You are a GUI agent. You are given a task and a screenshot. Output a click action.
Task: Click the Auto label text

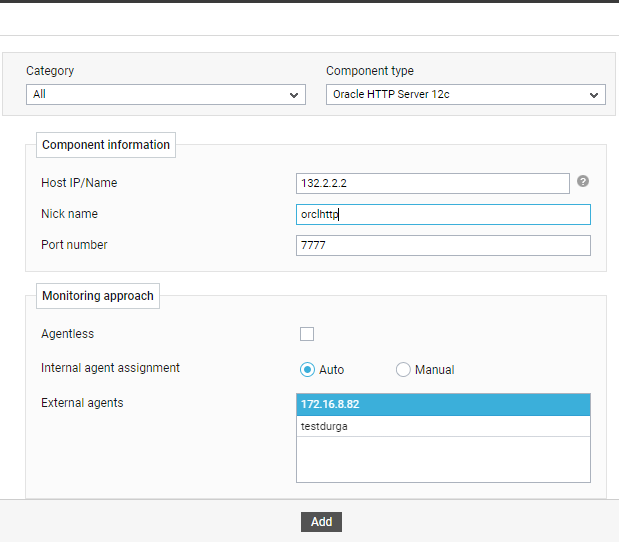(332, 370)
